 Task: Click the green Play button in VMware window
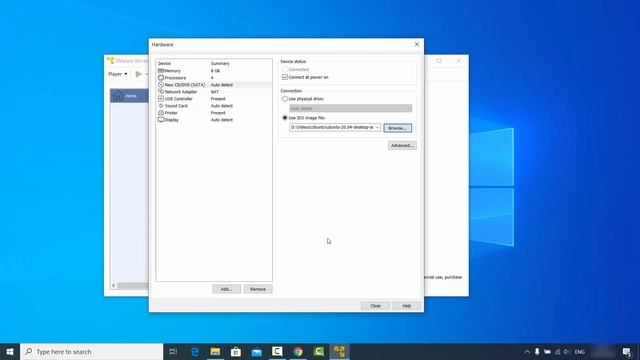click(138, 74)
